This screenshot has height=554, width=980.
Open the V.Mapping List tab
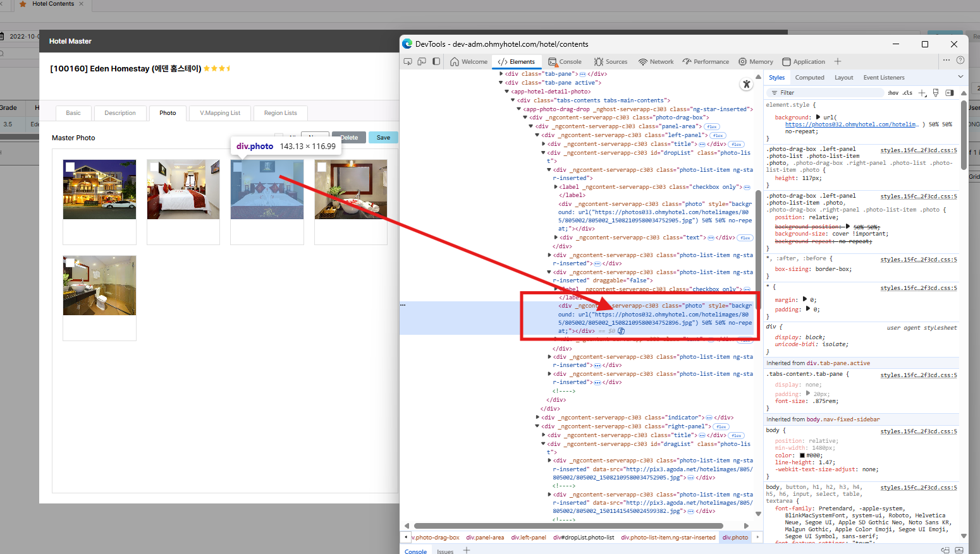tap(220, 113)
